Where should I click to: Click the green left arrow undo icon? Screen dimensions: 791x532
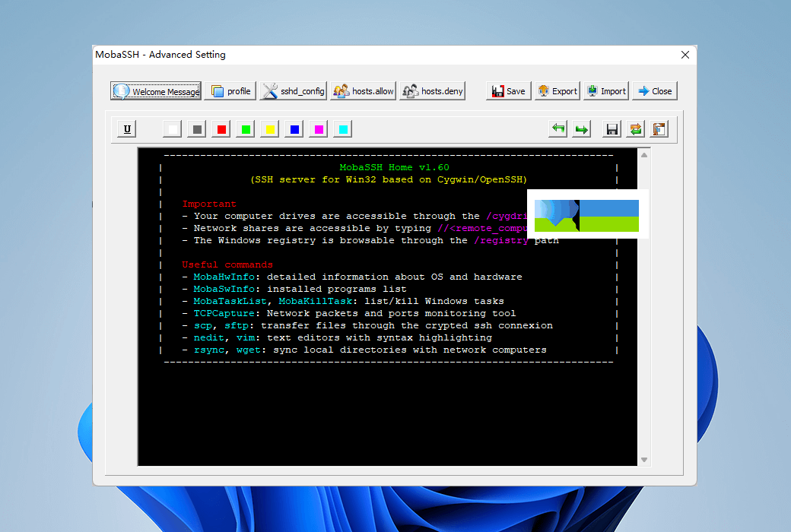tap(558, 129)
